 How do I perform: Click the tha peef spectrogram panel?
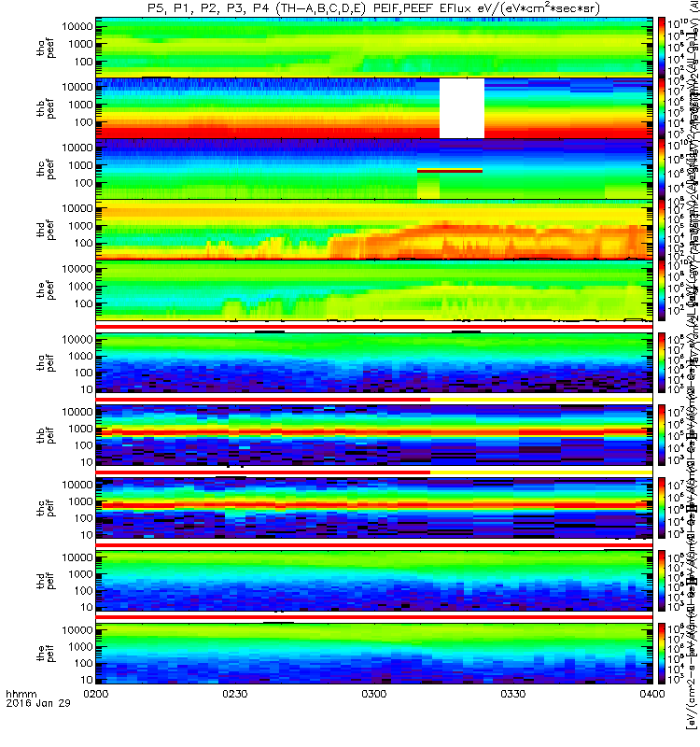tap(374, 48)
